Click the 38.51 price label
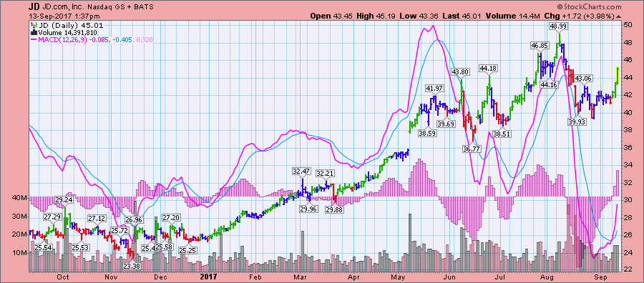644x283 pixels. [x=502, y=134]
